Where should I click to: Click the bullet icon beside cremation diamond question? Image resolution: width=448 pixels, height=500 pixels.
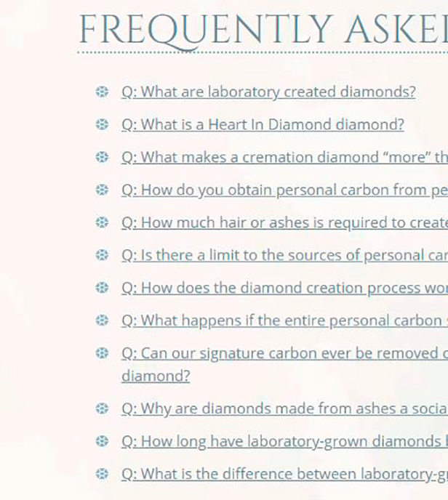pos(102,157)
